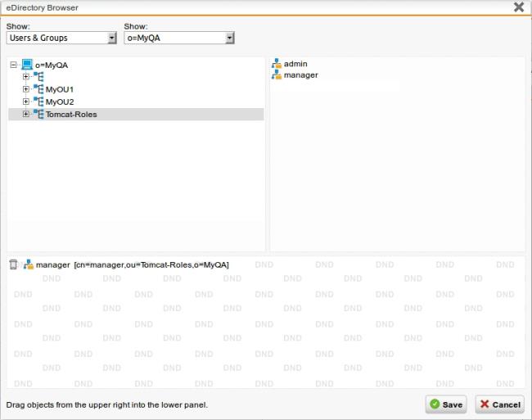Expand the MyOU1 tree node

pyautogui.click(x=26, y=89)
